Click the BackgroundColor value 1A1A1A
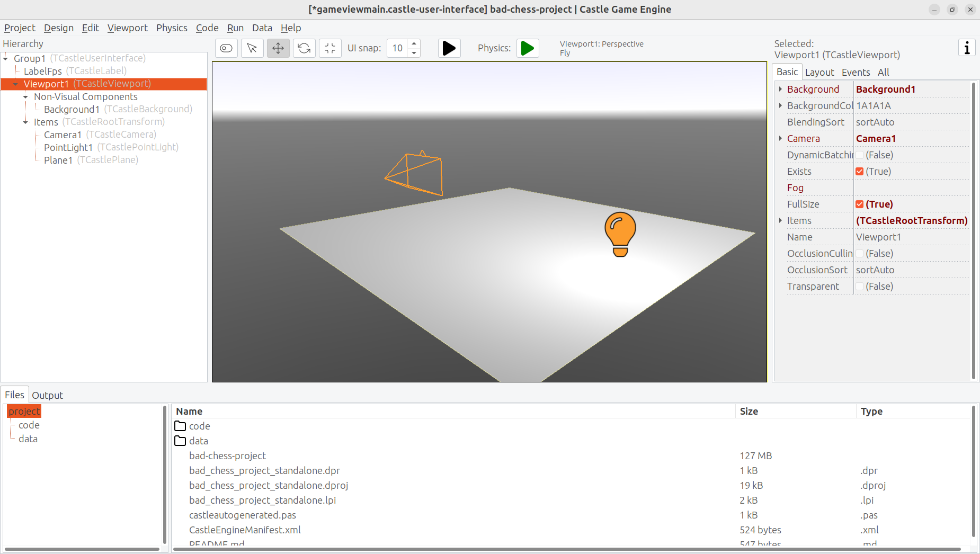Image resolution: width=980 pixels, height=554 pixels. click(x=911, y=105)
